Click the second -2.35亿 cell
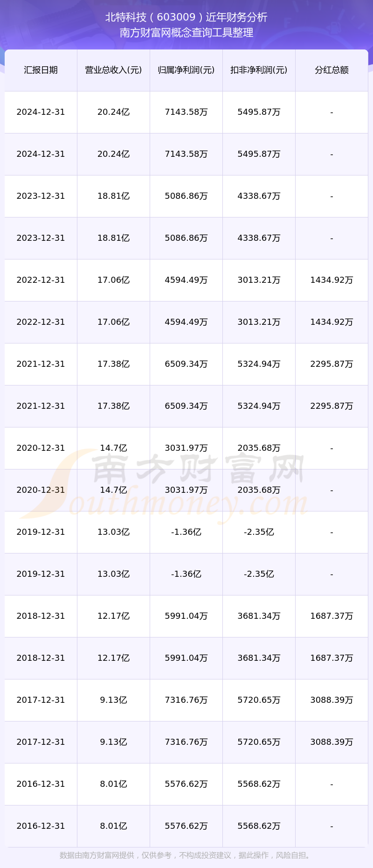The image size is (373, 868). (259, 574)
